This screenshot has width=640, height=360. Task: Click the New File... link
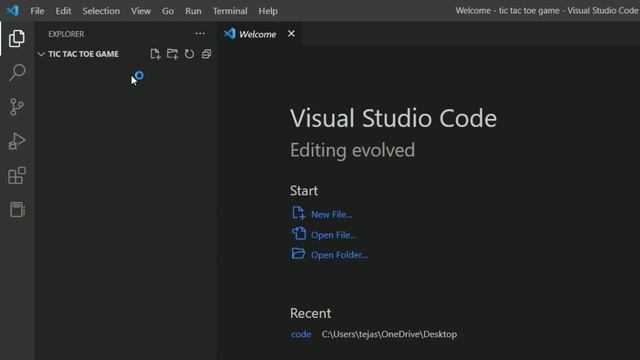click(x=331, y=214)
